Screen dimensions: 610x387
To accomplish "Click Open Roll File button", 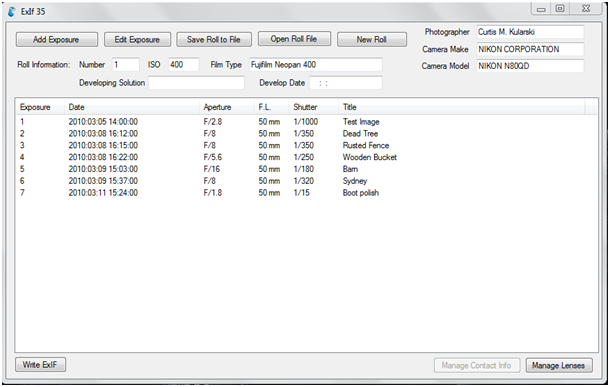I will (294, 39).
